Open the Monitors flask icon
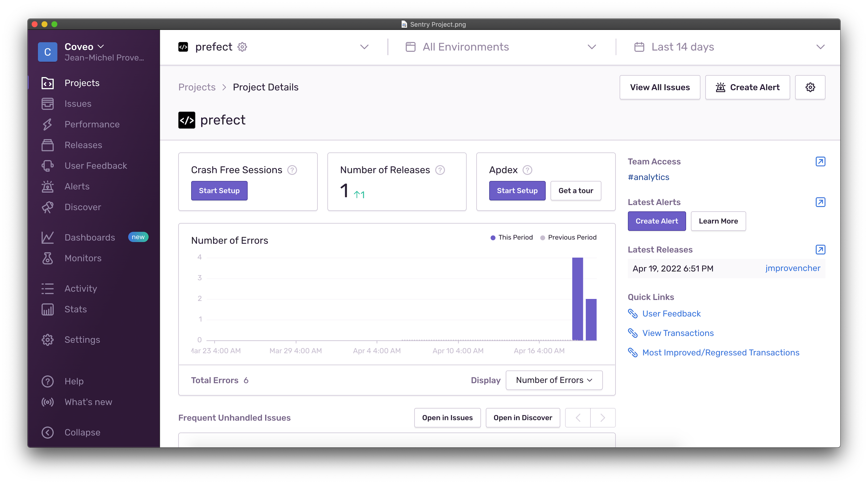 coord(47,258)
